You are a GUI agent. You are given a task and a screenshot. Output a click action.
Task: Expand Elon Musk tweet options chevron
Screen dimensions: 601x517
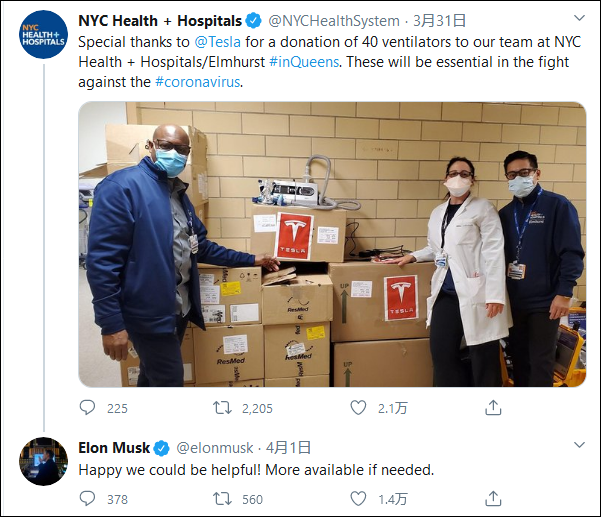pos(579,445)
